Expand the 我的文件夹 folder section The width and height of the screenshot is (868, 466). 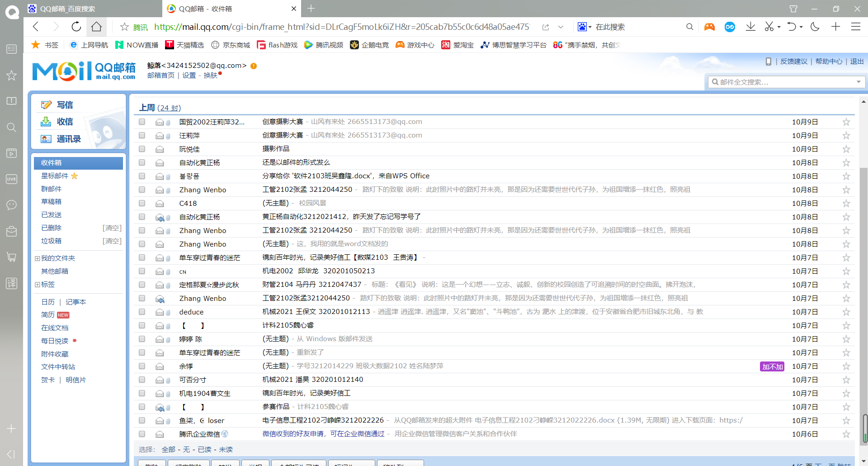tap(37, 258)
